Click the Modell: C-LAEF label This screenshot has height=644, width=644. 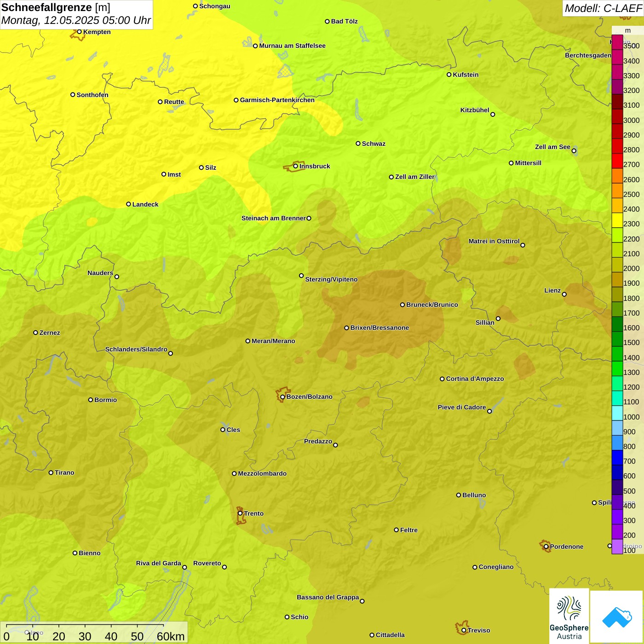603,8
